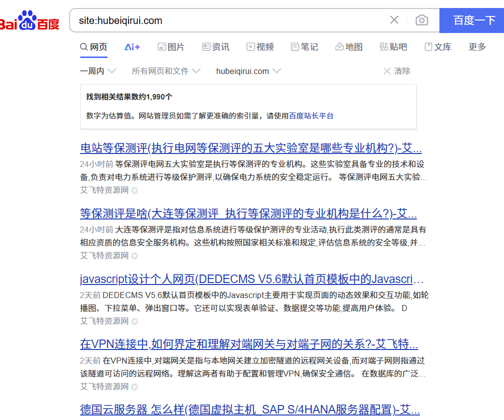Click 清除 to clear filters
504x420 pixels.
[x=397, y=71]
